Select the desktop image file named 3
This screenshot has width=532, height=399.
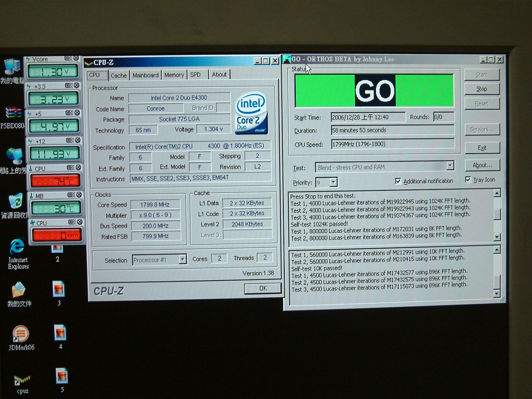coord(59,294)
